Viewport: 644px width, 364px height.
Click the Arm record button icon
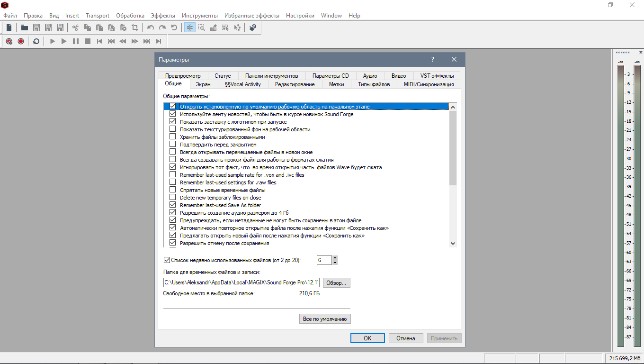9,41
